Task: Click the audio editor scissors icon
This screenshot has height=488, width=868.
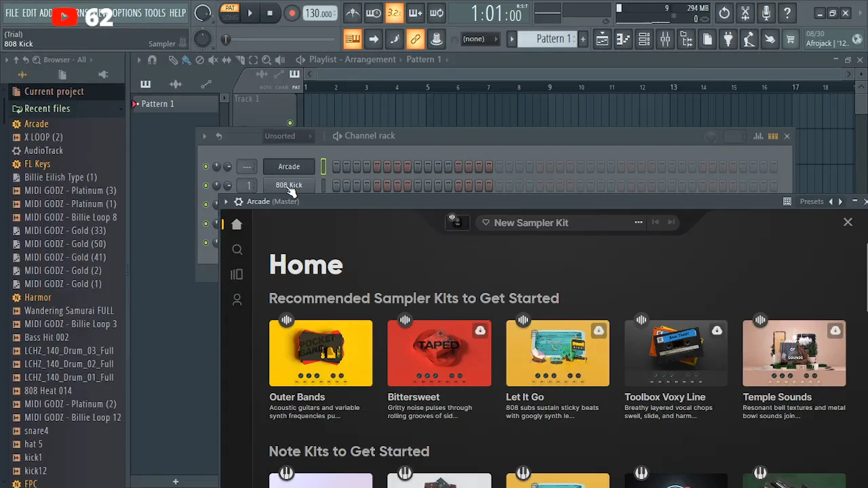Action: click(x=745, y=13)
